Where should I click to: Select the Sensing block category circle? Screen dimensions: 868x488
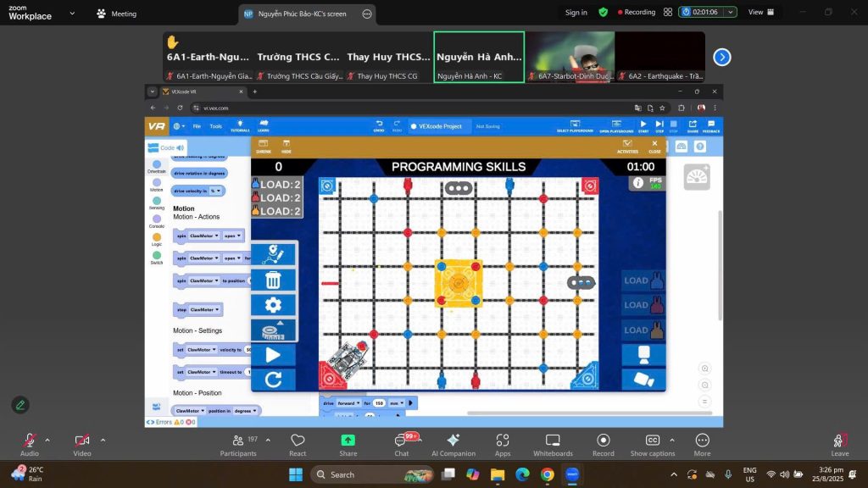tap(157, 201)
